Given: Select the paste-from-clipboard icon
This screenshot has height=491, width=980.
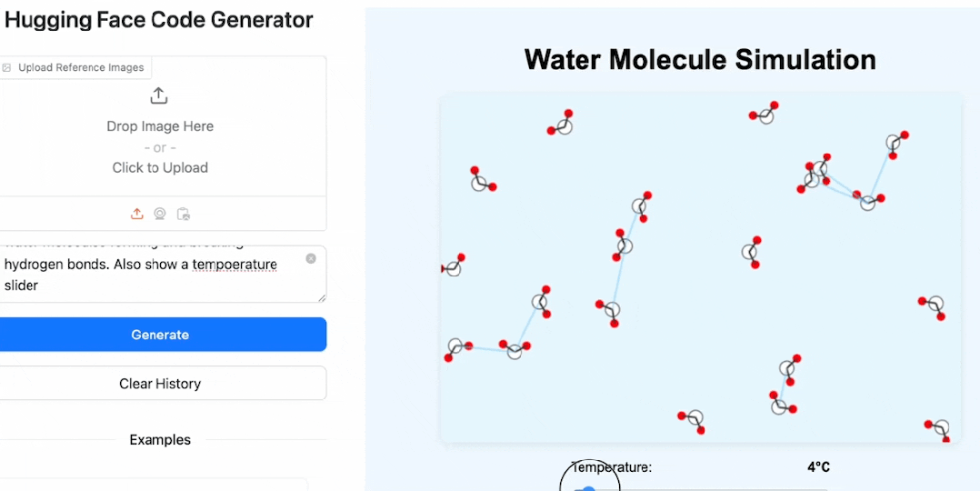Looking at the screenshot, I should click(x=184, y=214).
